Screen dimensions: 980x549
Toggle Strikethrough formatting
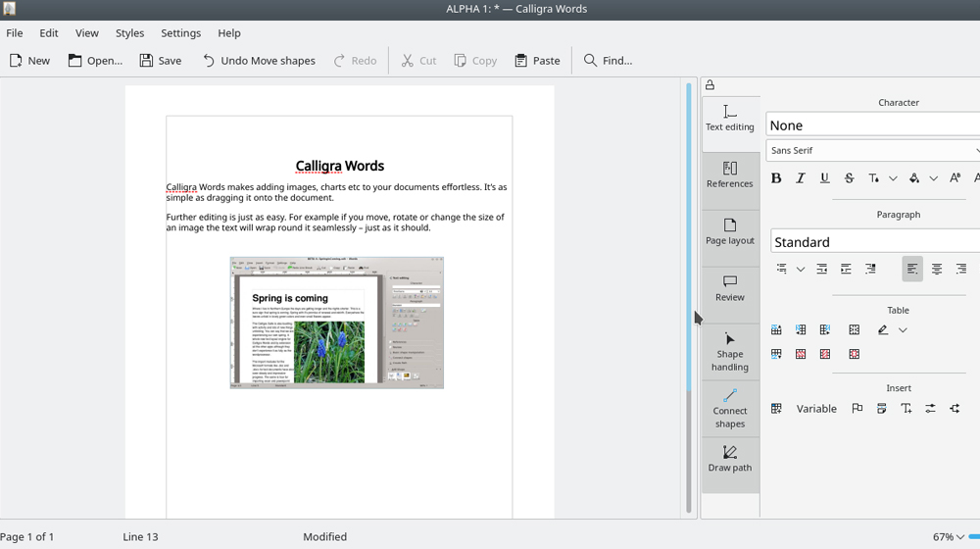click(x=849, y=178)
